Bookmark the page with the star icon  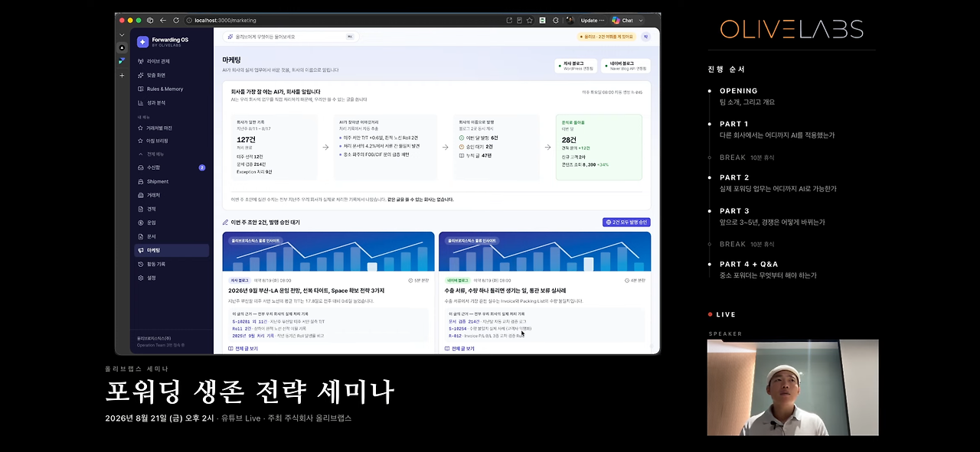click(531, 20)
